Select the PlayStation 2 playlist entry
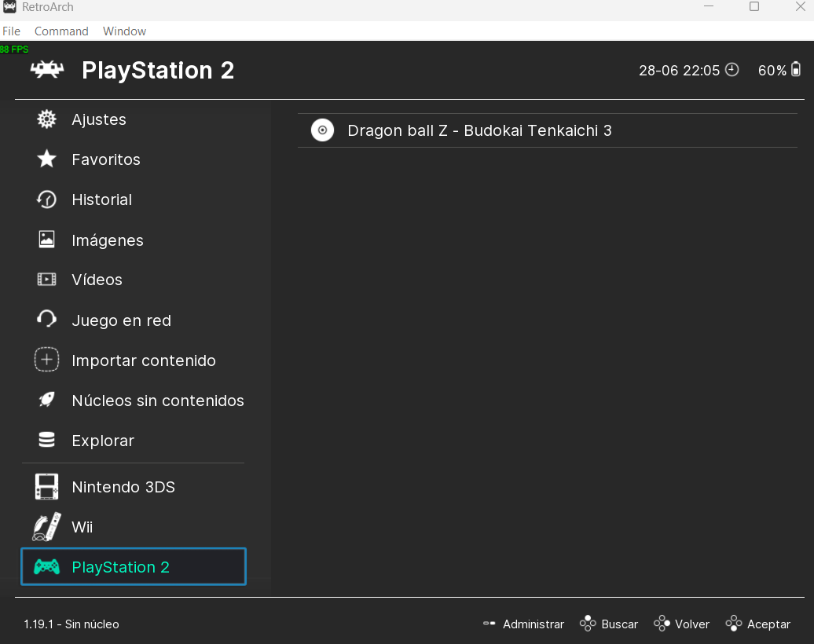The height and width of the screenshot is (644, 814). pos(134,567)
